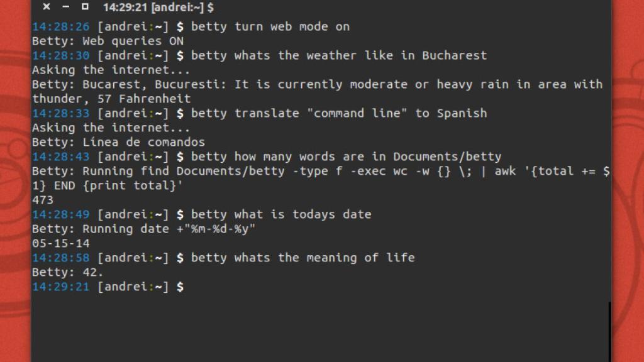Viewport: 644px width, 362px height.
Task: Click the "Betty: 42." answer line
Action: click(68, 272)
